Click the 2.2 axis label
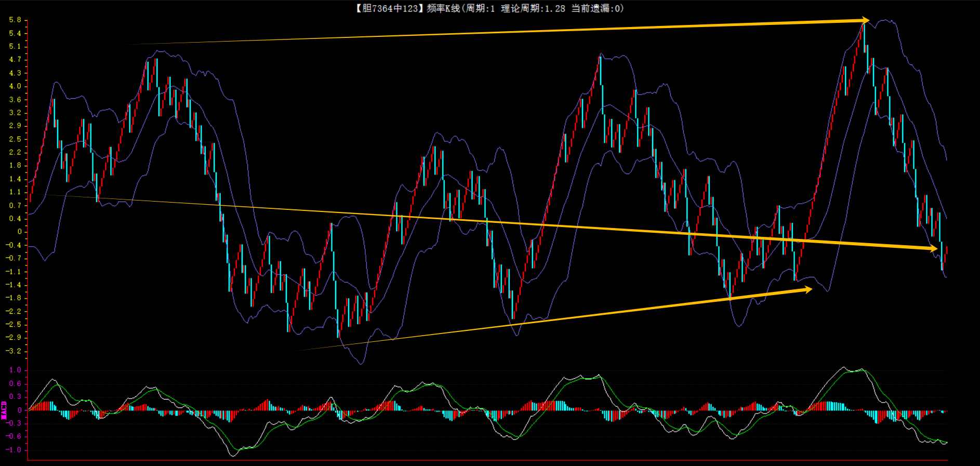This screenshot has height=466, width=980. point(15,152)
